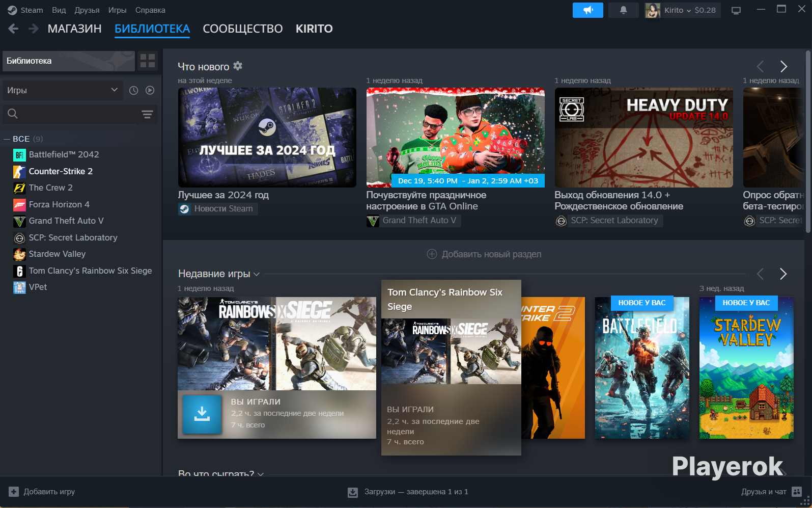Viewport: 812px width, 508px height.
Task: Open Grand Theft Auto V news source tag
Action: (413, 221)
